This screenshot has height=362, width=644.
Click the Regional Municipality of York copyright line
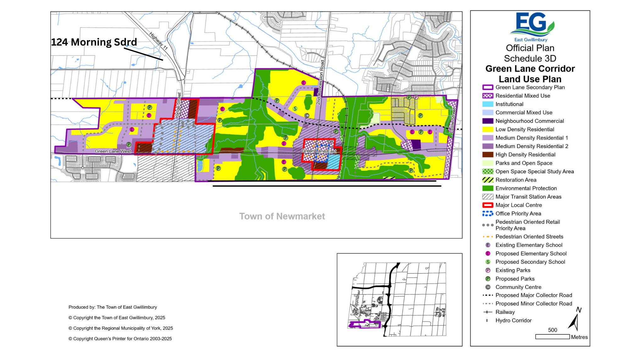pyautogui.click(x=121, y=328)
